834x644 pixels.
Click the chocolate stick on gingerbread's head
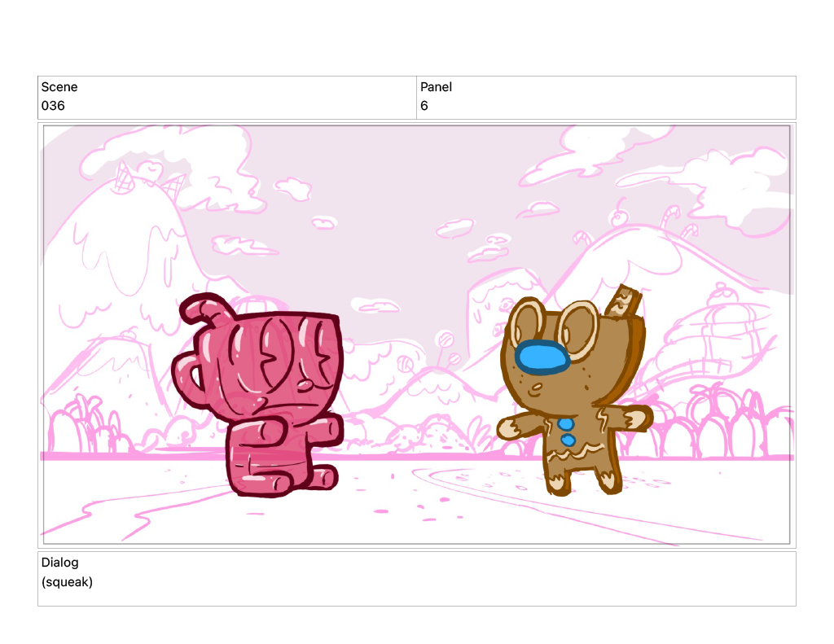click(627, 302)
